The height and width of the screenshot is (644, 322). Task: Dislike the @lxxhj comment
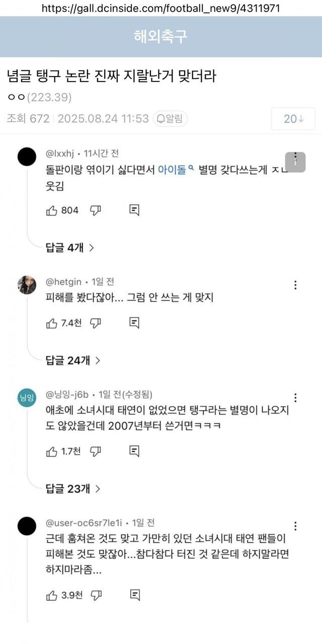95,210
